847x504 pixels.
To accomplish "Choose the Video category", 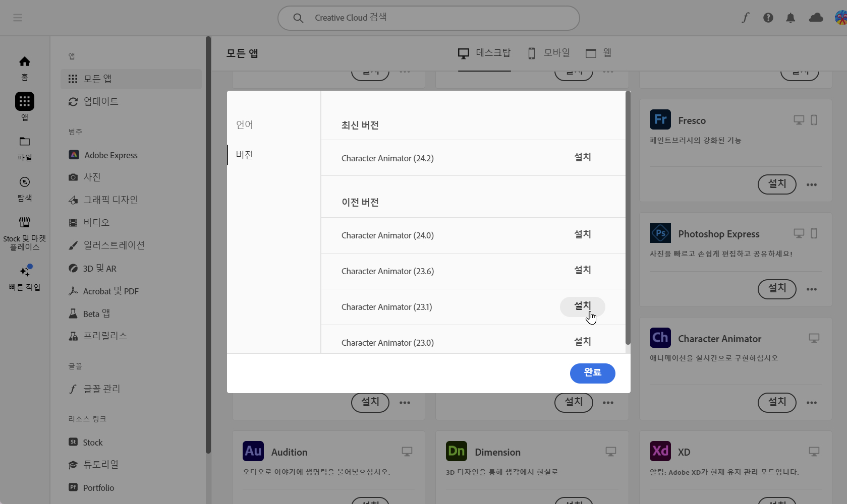I will pos(131,223).
